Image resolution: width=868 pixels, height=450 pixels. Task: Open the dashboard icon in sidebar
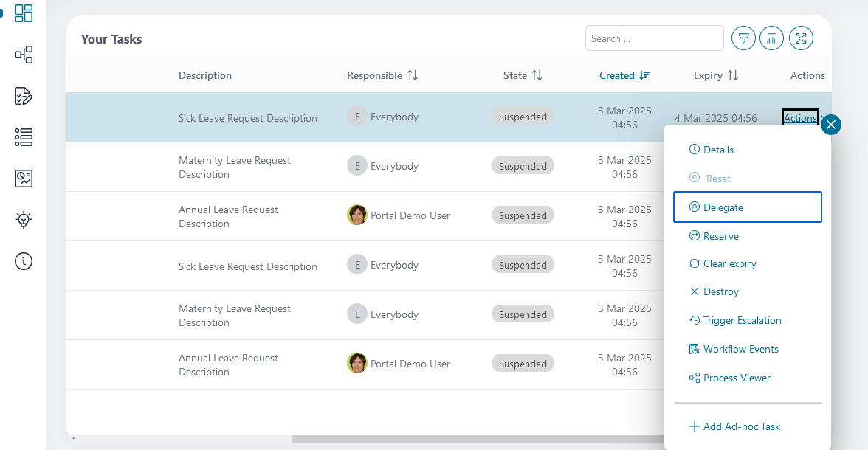[24, 13]
